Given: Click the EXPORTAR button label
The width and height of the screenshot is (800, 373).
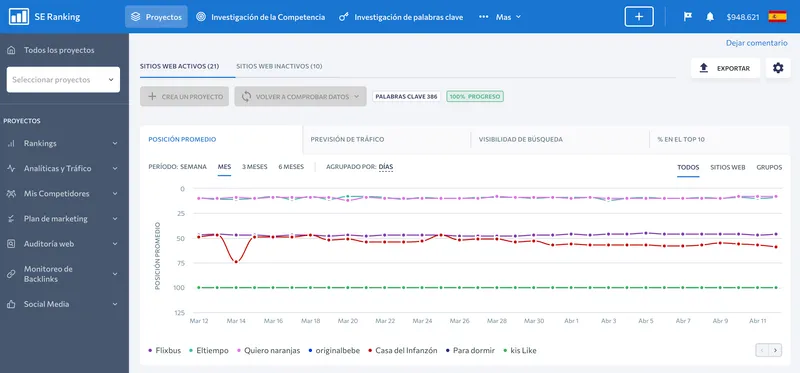Looking at the screenshot, I should 733,68.
